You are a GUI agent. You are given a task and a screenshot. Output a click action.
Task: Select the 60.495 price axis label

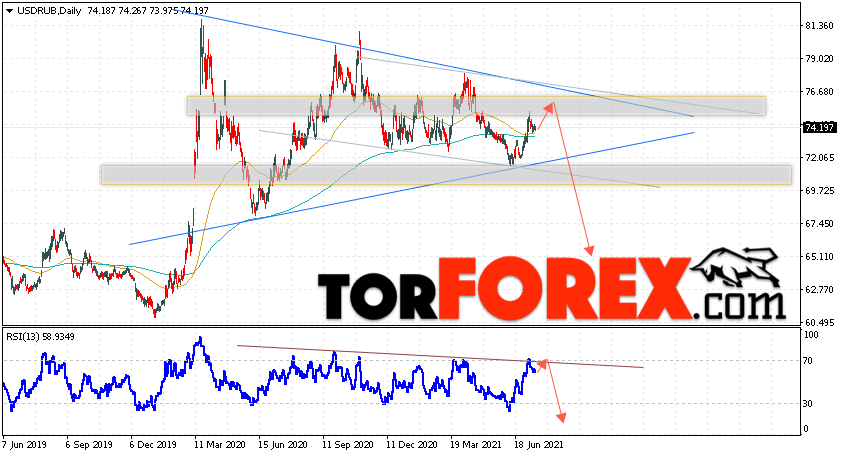[x=819, y=322]
